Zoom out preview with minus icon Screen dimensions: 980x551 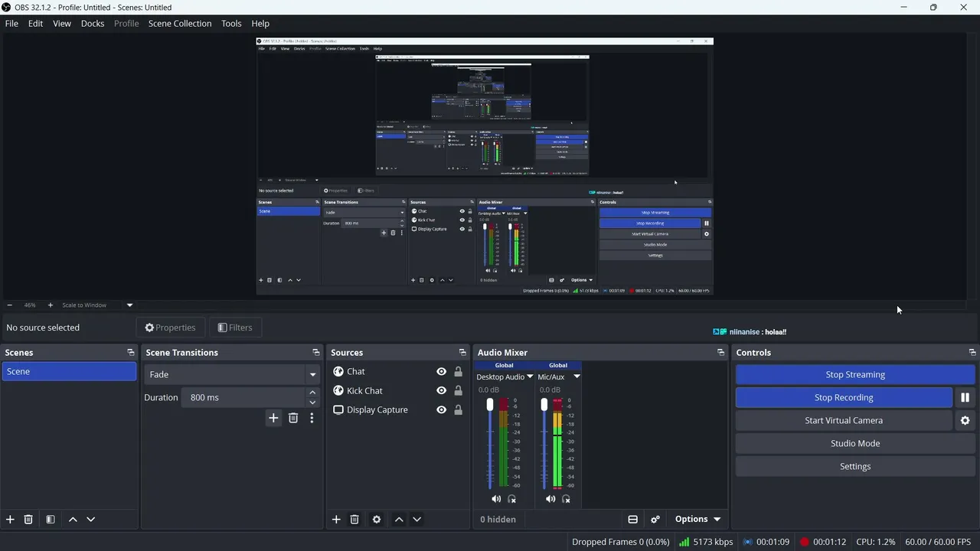(x=9, y=305)
